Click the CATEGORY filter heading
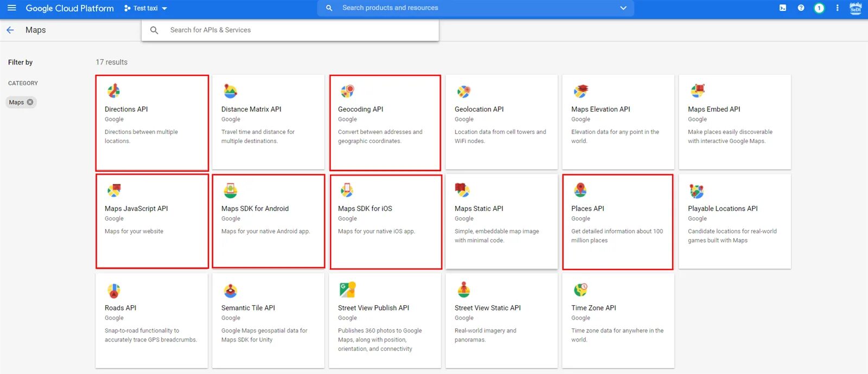The width and height of the screenshot is (868, 374). 23,83
